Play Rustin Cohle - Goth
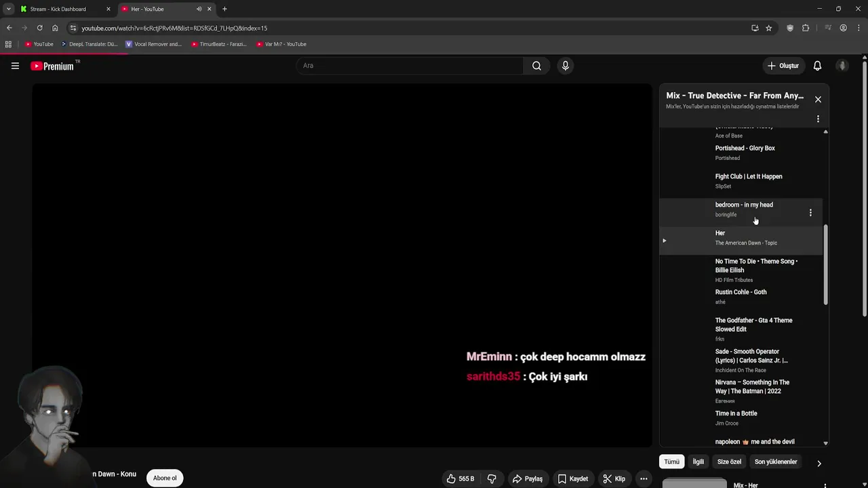Viewport: 868px width, 488px height. [x=741, y=297]
